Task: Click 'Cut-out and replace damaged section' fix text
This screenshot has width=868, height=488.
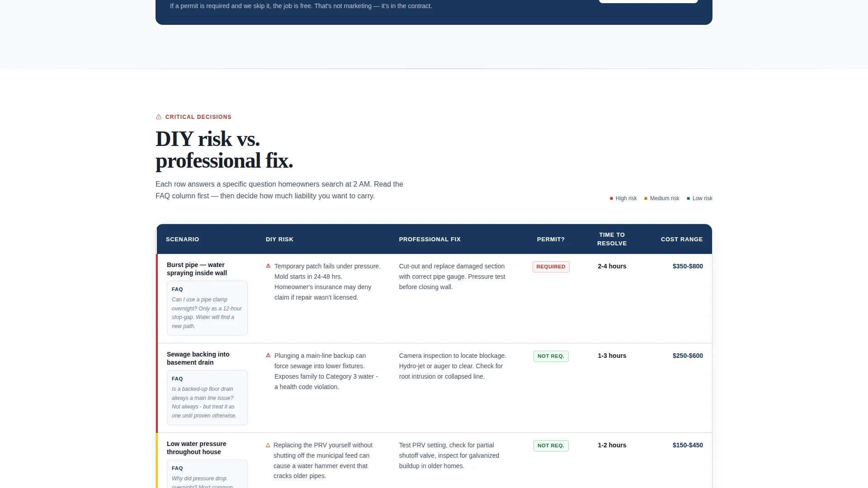Action: [452, 277]
